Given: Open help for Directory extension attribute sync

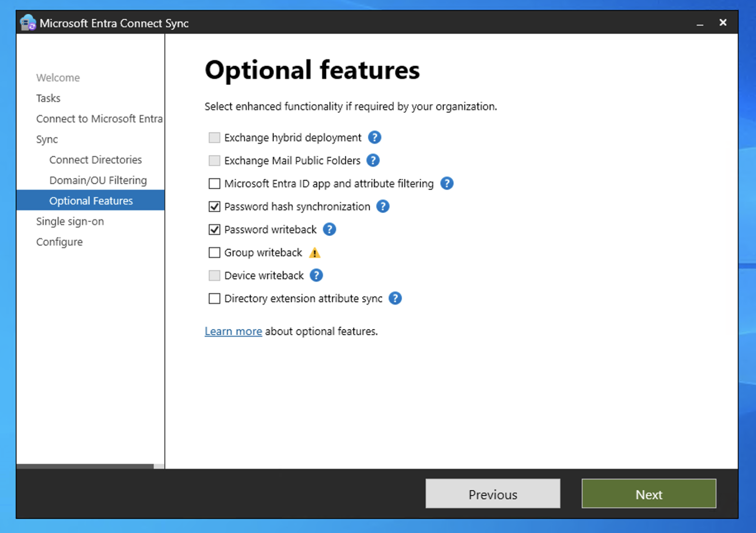Looking at the screenshot, I should point(395,298).
